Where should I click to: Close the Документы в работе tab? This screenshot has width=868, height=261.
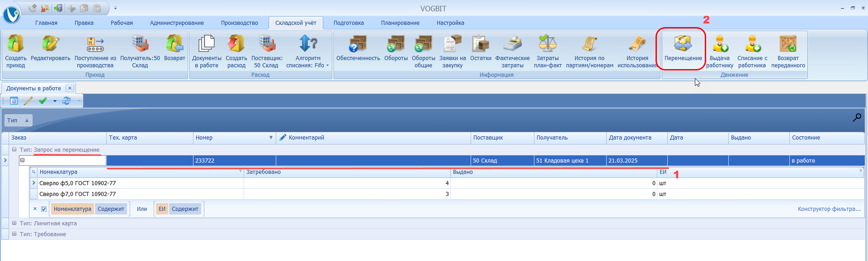click(70, 88)
